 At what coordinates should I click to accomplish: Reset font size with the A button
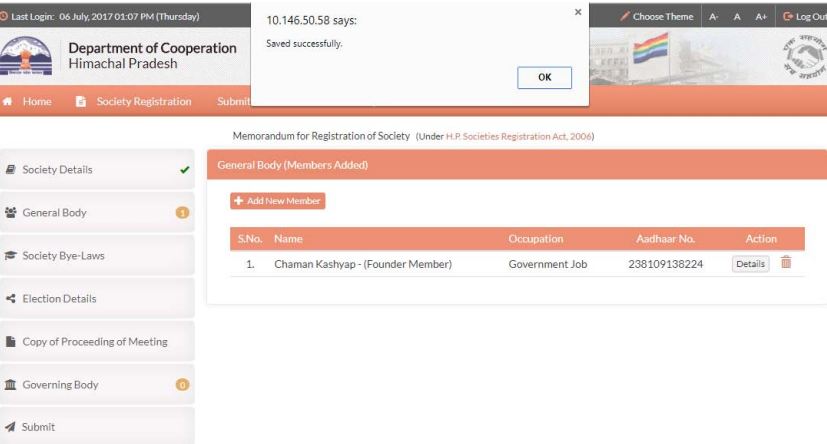(x=737, y=17)
